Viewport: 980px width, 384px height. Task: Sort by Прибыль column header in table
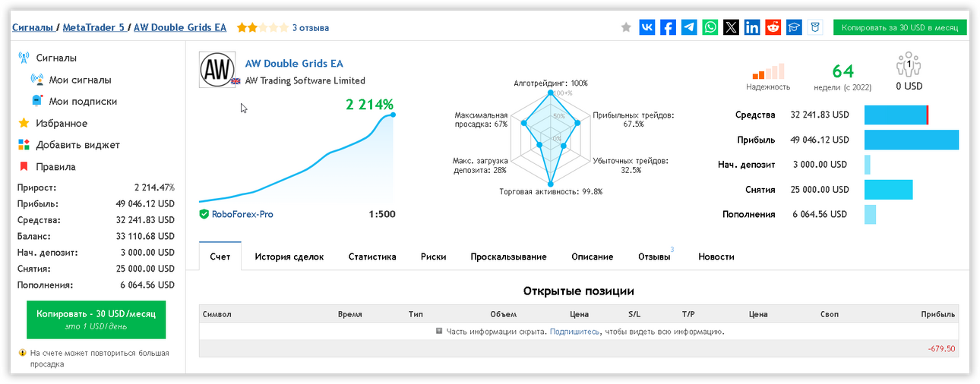[x=938, y=314]
